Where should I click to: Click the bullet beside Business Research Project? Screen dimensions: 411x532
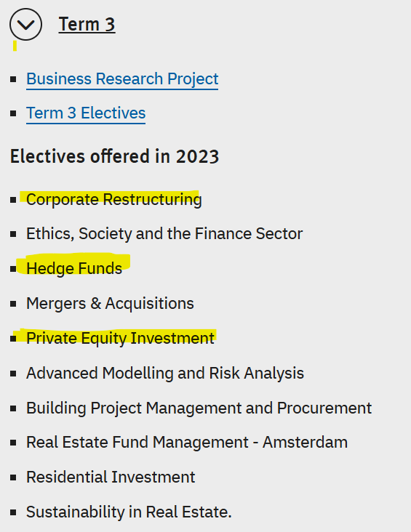(13, 79)
